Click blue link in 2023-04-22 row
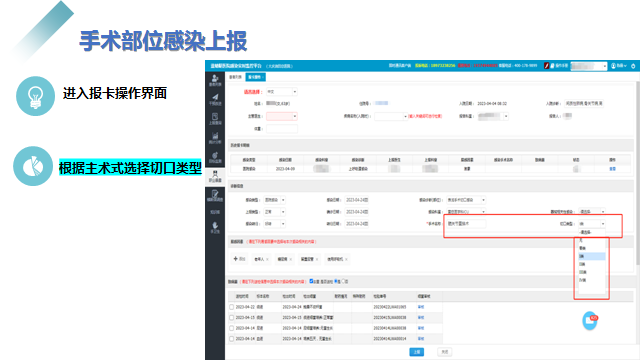 [x=421, y=307]
